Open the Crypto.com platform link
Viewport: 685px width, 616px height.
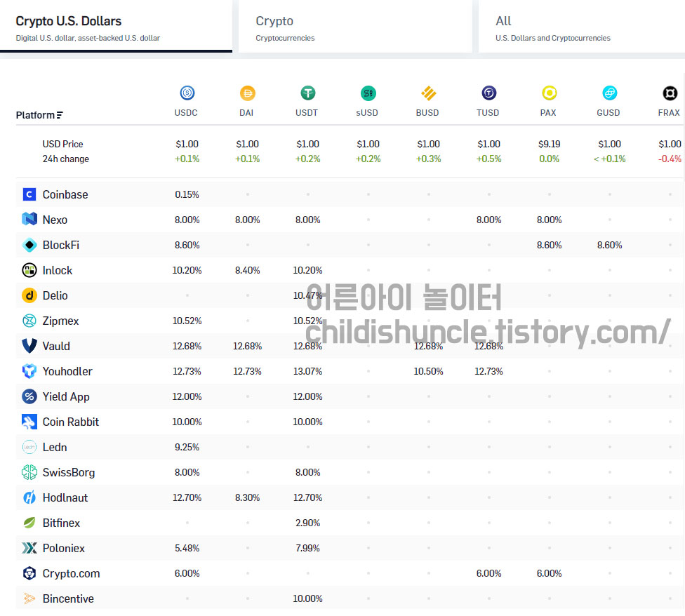pyautogui.click(x=71, y=574)
